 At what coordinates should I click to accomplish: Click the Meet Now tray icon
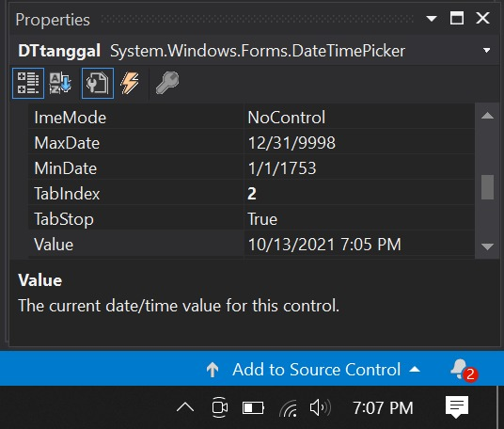[x=220, y=407]
